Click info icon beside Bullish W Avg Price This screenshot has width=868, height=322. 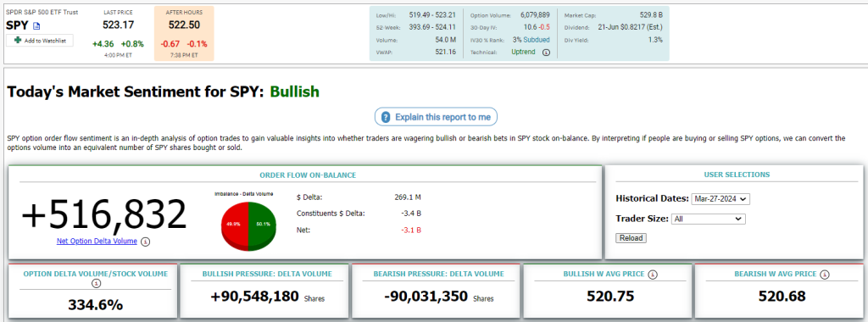(x=653, y=274)
